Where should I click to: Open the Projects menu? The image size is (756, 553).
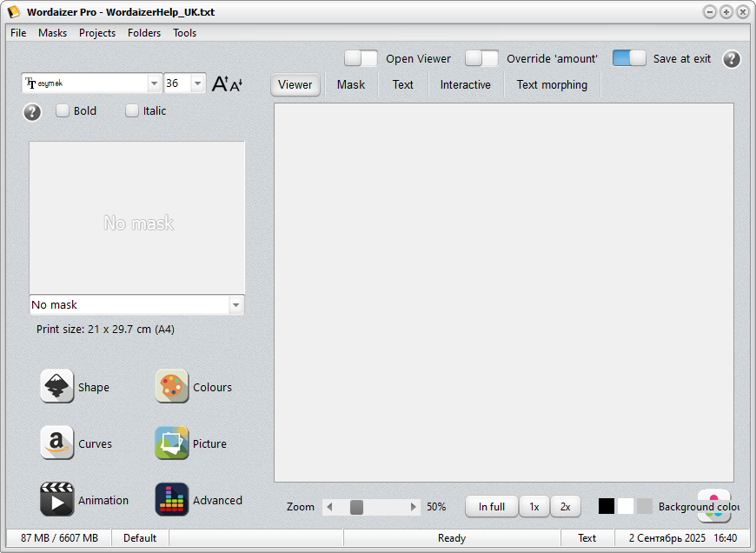tap(97, 33)
